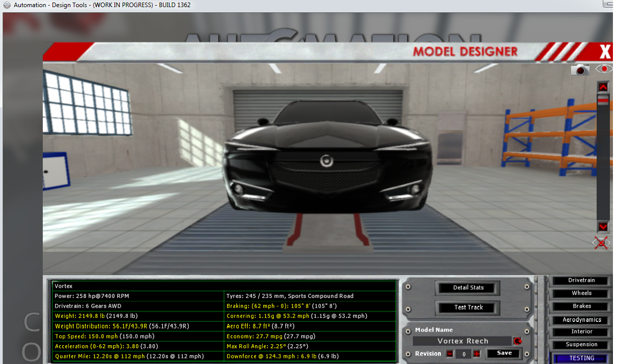Open the Interior tab

click(x=581, y=331)
